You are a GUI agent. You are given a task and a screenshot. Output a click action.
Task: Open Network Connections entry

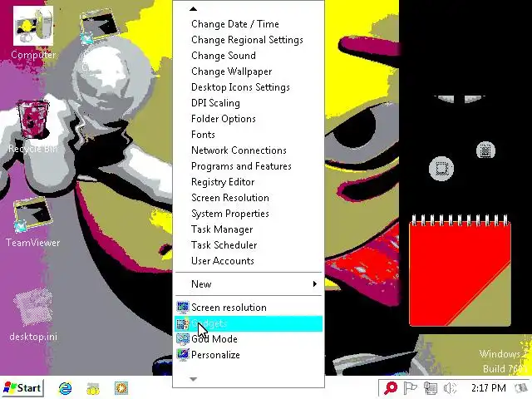[249, 150]
